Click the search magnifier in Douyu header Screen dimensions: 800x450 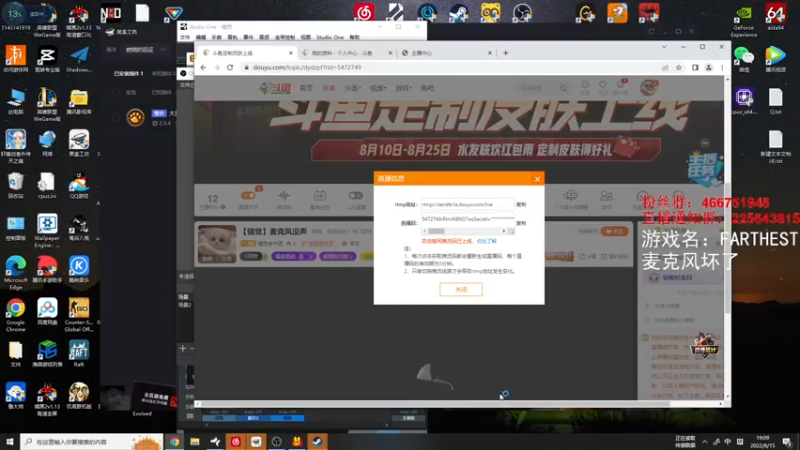(x=563, y=88)
